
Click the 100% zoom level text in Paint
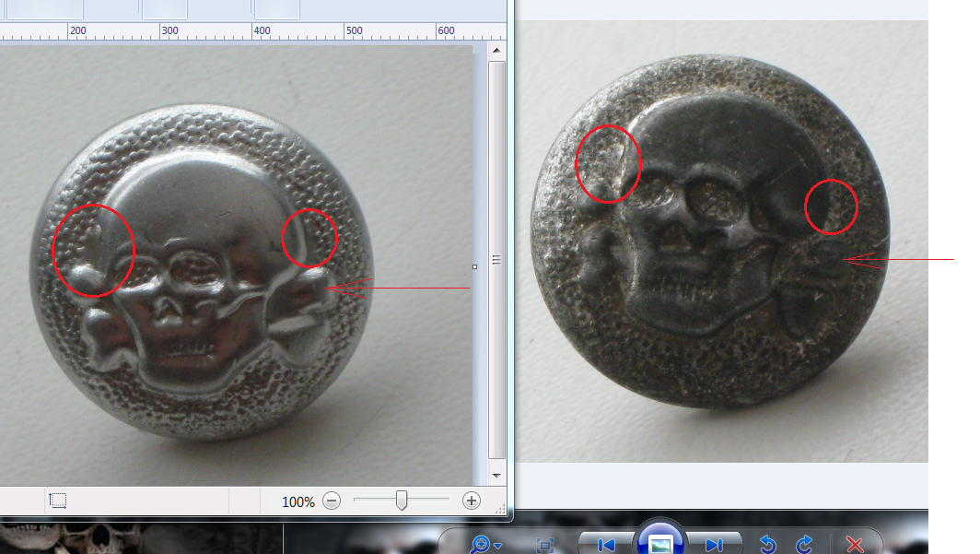coord(298,502)
